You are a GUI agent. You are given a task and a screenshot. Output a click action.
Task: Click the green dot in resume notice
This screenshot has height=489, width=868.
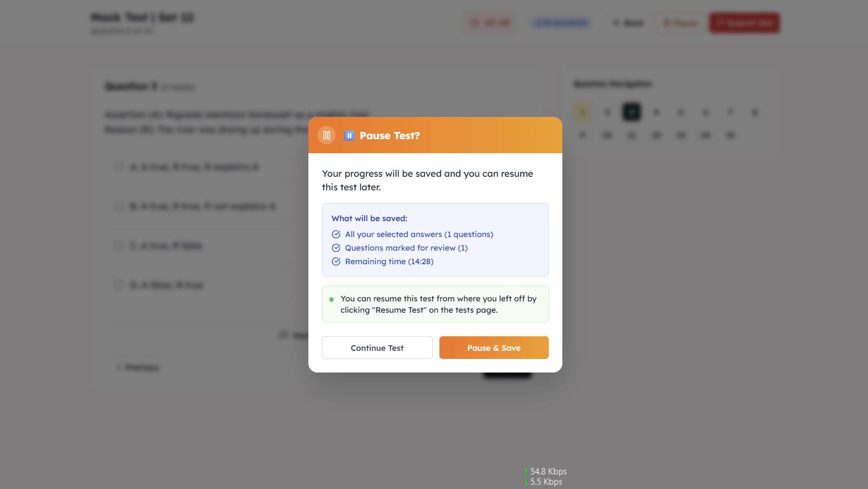tap(332, 300)
